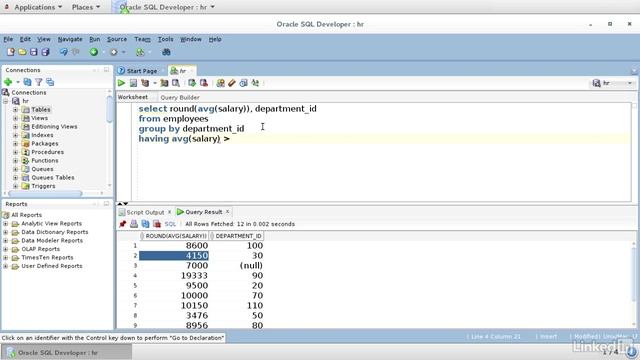Sort by ROUND(AVG(SALARY)) column header
The height and width of the screenshot is (360, 640).
(174, 236)
